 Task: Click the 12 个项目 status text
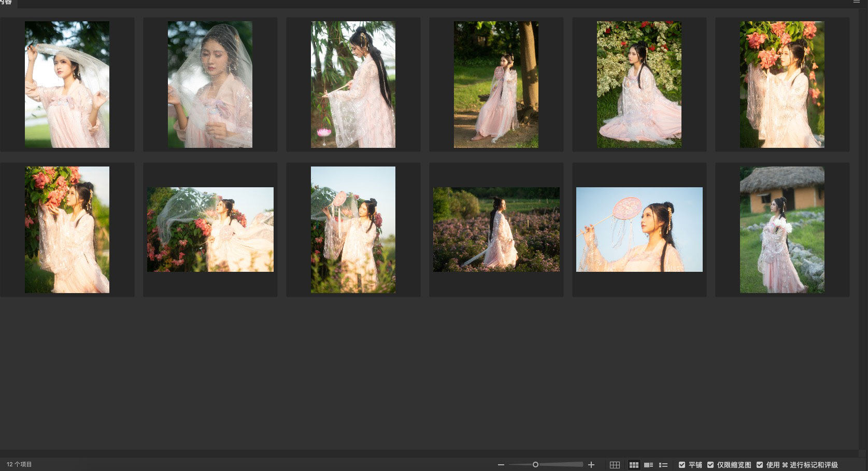[19, 465]
